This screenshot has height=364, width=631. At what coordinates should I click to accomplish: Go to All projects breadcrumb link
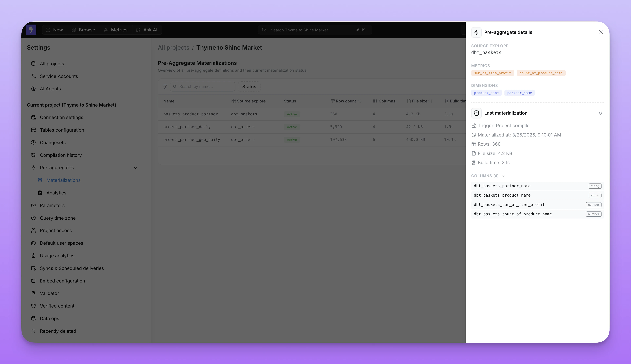coord(173,48)
